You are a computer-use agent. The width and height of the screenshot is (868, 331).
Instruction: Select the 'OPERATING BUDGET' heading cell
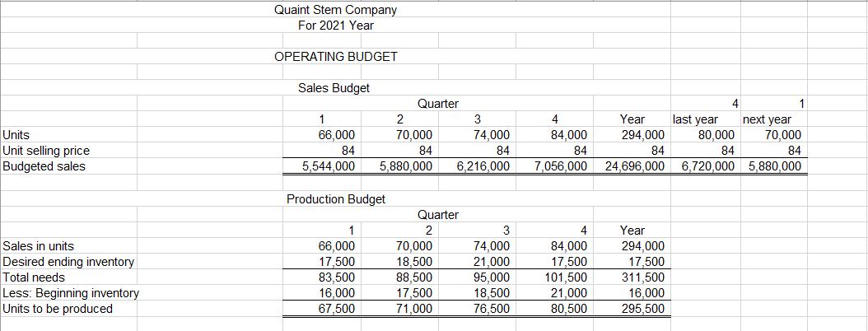335,57
